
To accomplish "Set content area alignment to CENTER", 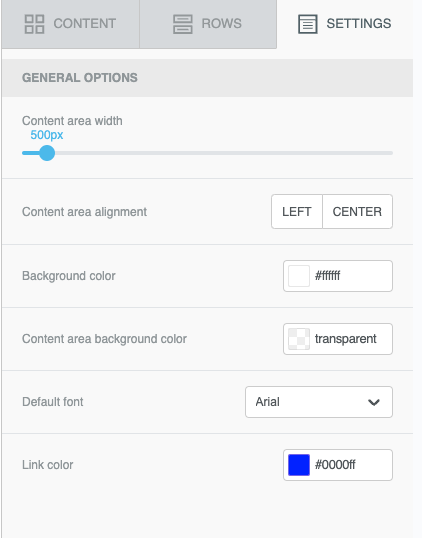I will pyautogui.click(x=357, y=212).
